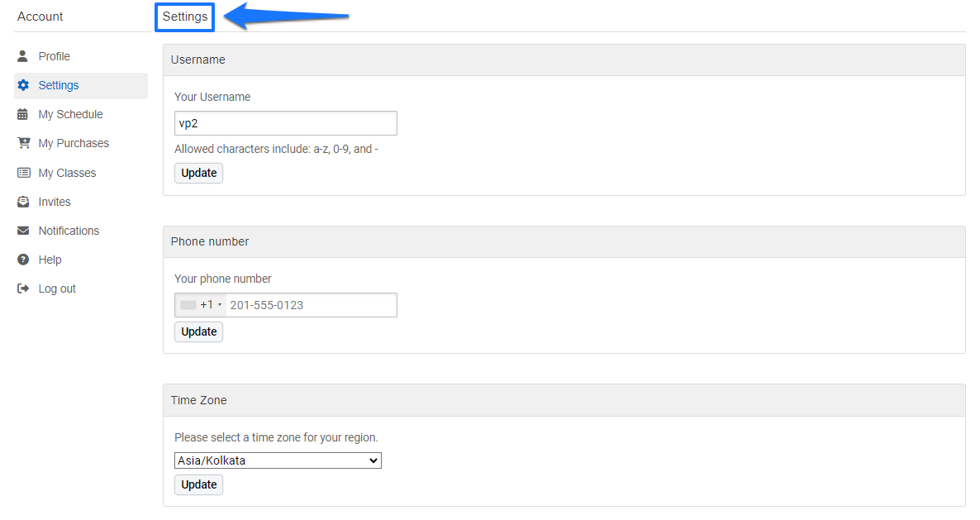This screenshot has height=520, width=980.
Task: Click the Profile person icon
Action: [22, 56]
